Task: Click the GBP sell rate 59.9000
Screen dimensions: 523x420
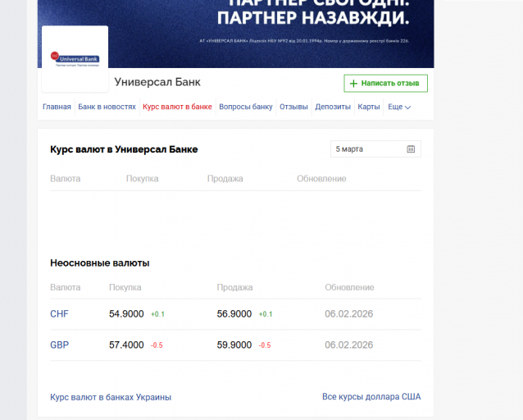Action: click(x=234, y=345)
